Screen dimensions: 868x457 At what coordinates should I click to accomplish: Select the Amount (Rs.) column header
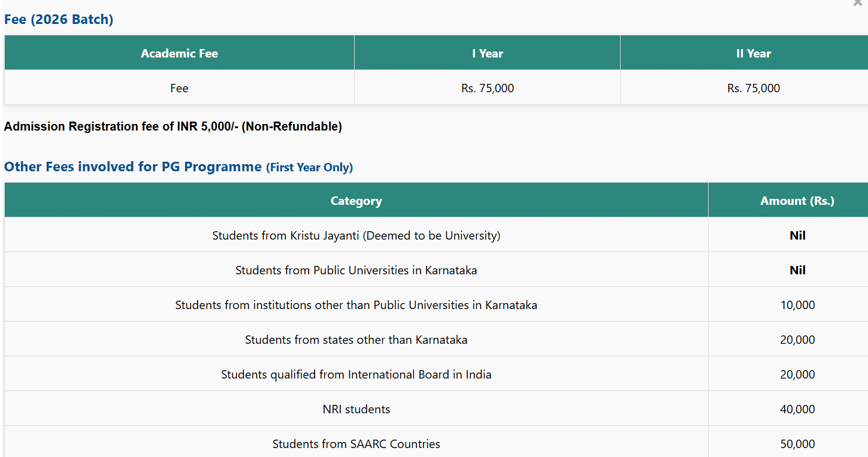point(797,201)
